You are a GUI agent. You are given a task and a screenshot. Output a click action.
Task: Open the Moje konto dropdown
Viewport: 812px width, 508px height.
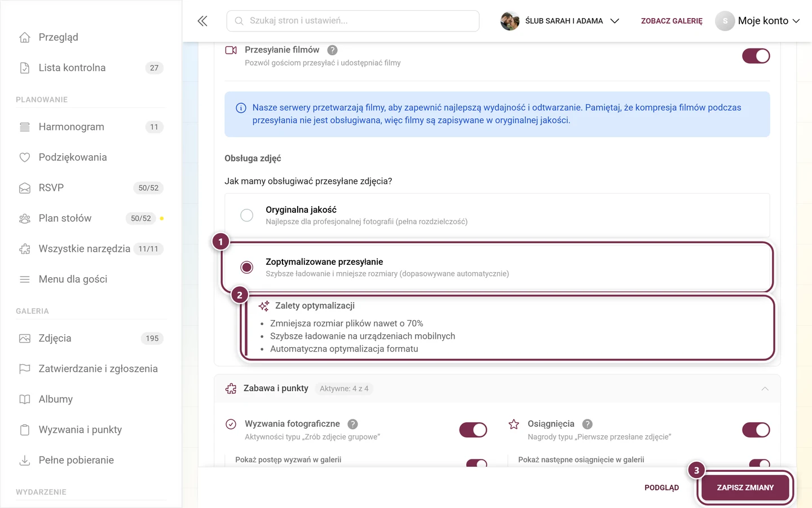[x=758, y=21]
